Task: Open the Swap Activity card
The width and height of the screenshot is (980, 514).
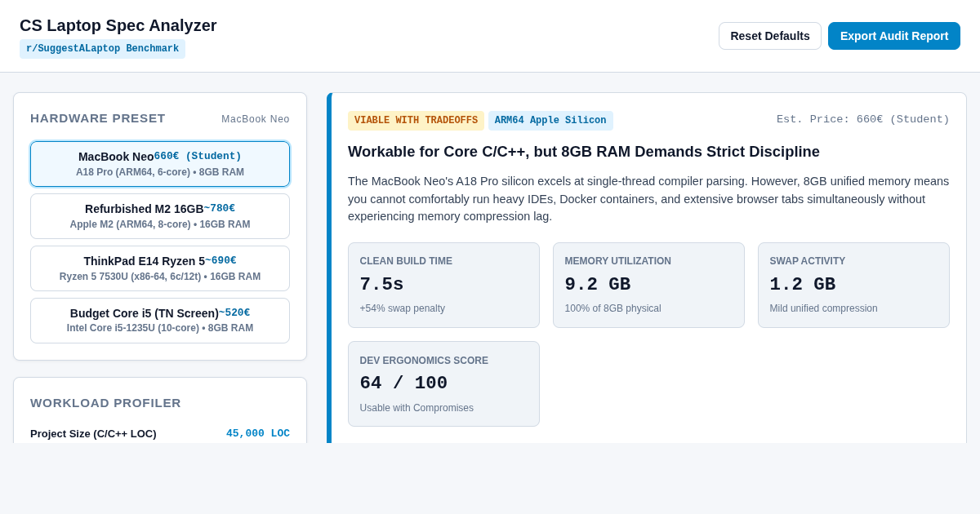Action: click(x=853, y=286)
